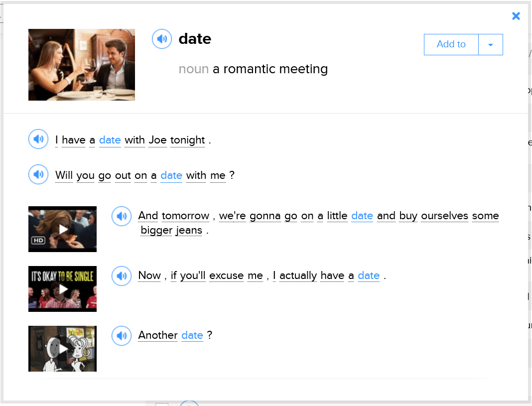Click blue "date" in "Will you go out" sentence
This screenshot has height=406, width=532.
click(171, 175)
